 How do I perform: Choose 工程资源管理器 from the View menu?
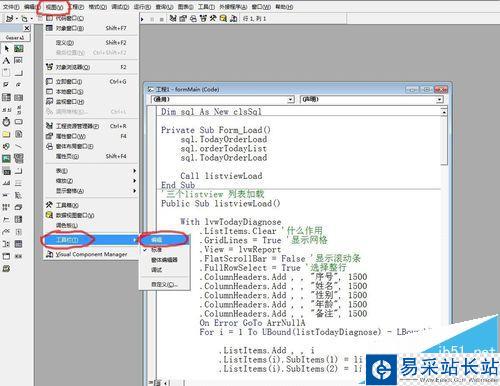tap(91, 126)
